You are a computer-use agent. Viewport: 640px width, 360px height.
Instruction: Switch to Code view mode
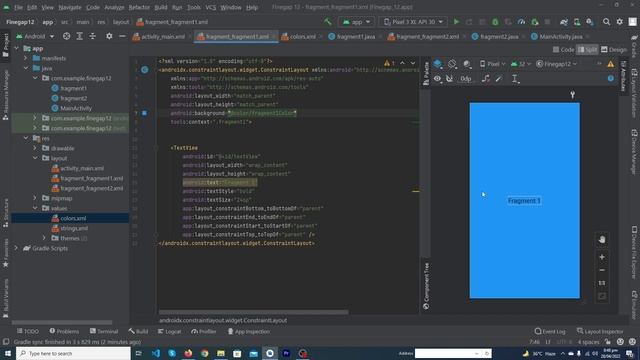pyautogui.click(x=563, y=49)
